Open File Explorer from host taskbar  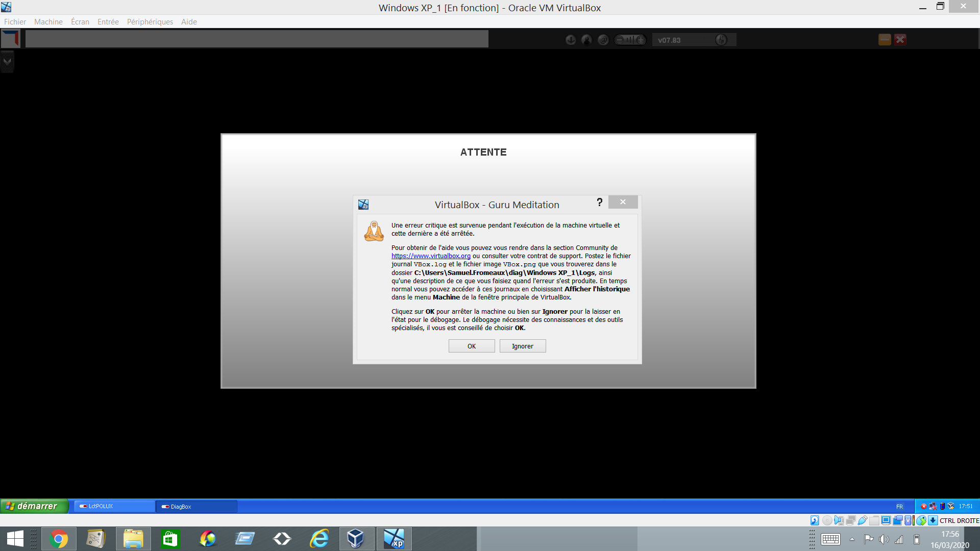pos(133,539)
